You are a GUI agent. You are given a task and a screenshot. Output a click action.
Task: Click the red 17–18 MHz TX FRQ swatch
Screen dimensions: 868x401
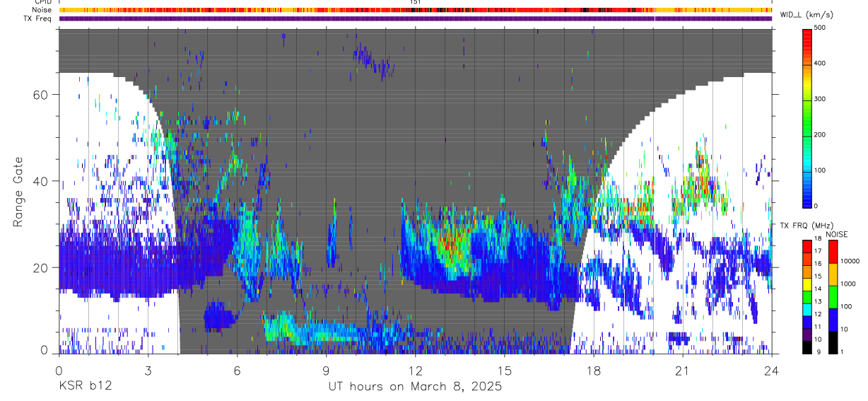[x=807, y=246]
